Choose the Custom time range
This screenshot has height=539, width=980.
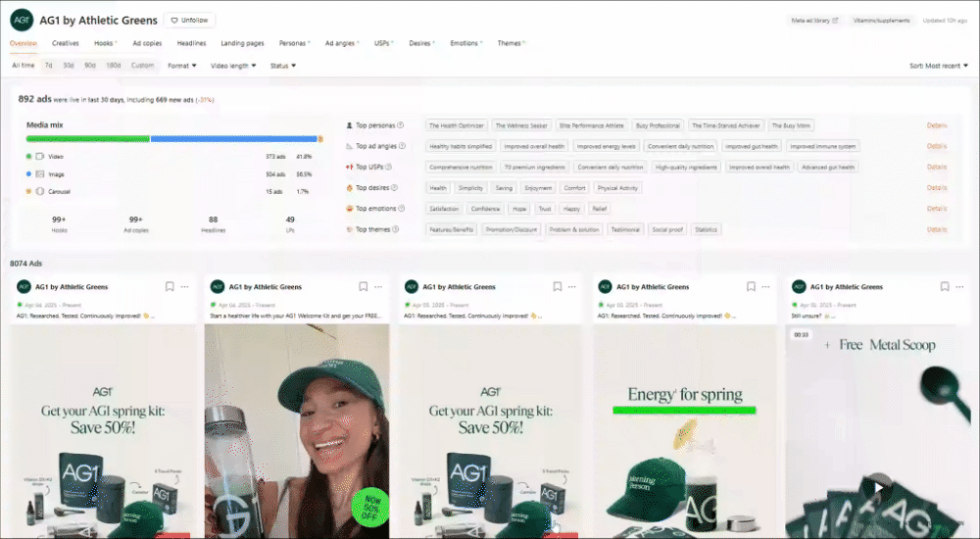(142, 65)
